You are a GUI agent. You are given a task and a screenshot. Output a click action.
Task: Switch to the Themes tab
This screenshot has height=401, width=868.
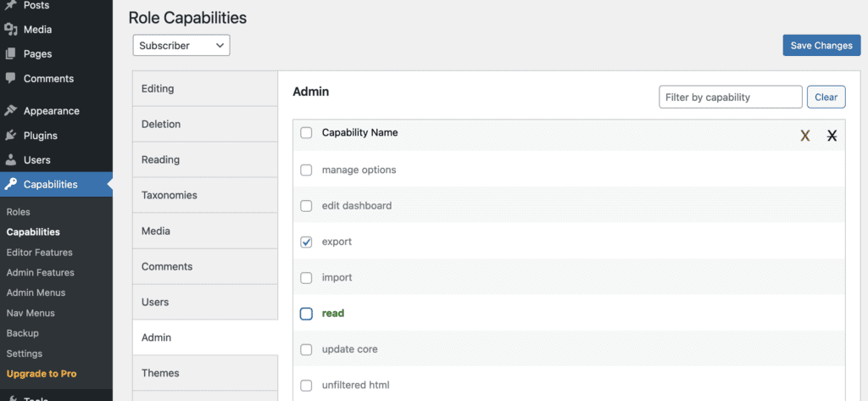[x=205, y=373]
